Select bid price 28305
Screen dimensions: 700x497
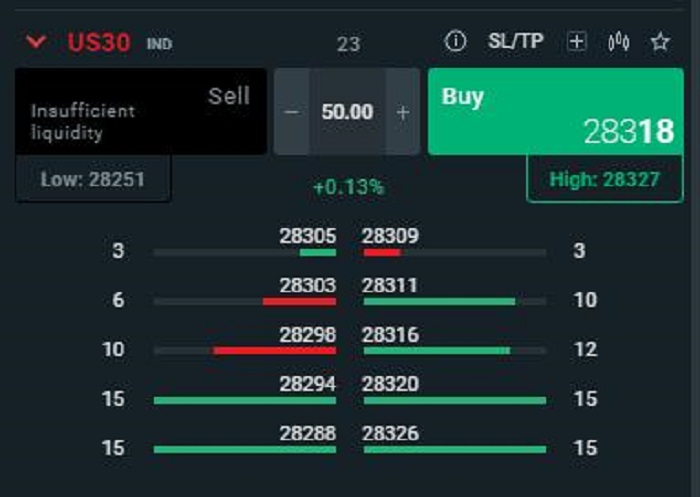pyautogui.click(x=308, y=236)
